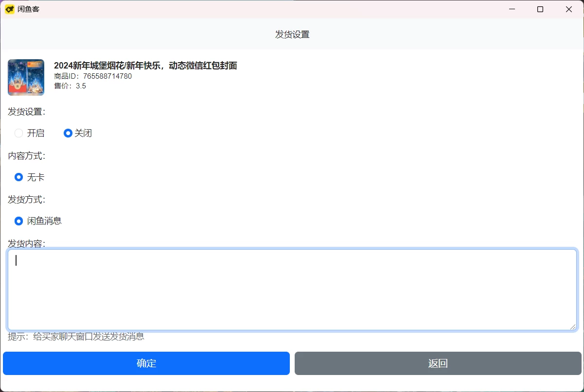Click the 闲鱼客 app logo icon
Screen dimensions: 584x392
pyautogui.click(x=9, y=9)
